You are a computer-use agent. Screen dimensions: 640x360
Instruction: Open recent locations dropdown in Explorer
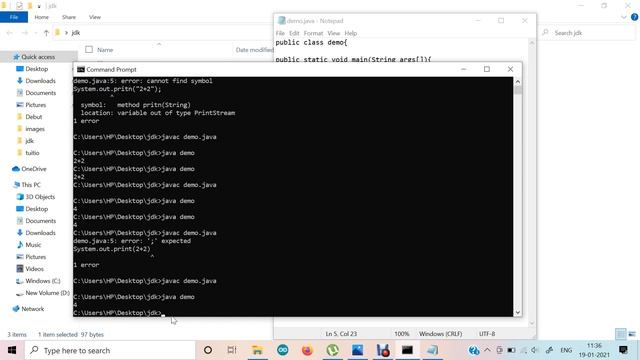click(x=36, y=33)
